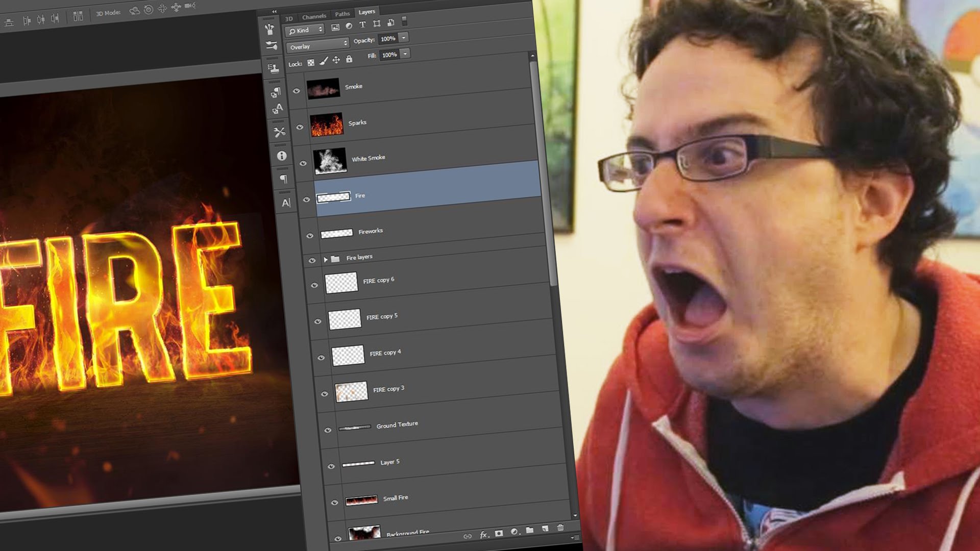The image size is (980, 551).
Task: Filter layers by shape layer icon
Action: (377, 23)
